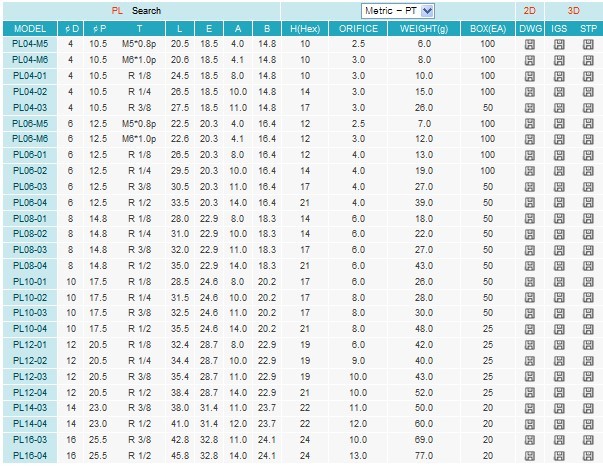Select the PL10-01 model name

(x=29, y=281)
